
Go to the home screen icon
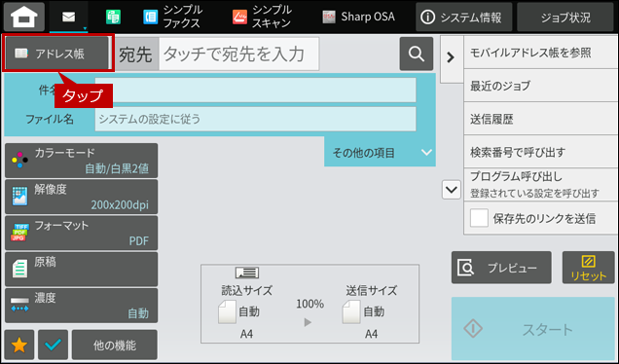[x=23, y=17]
